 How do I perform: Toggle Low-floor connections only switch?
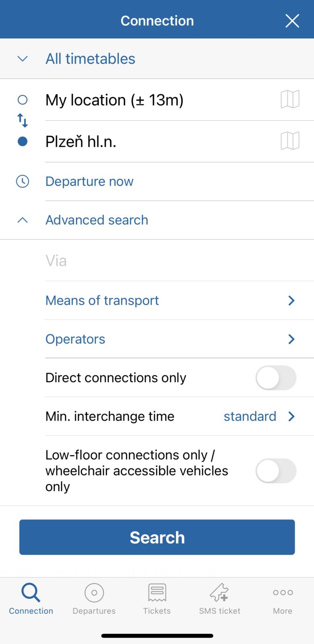[x=276, y=471]
